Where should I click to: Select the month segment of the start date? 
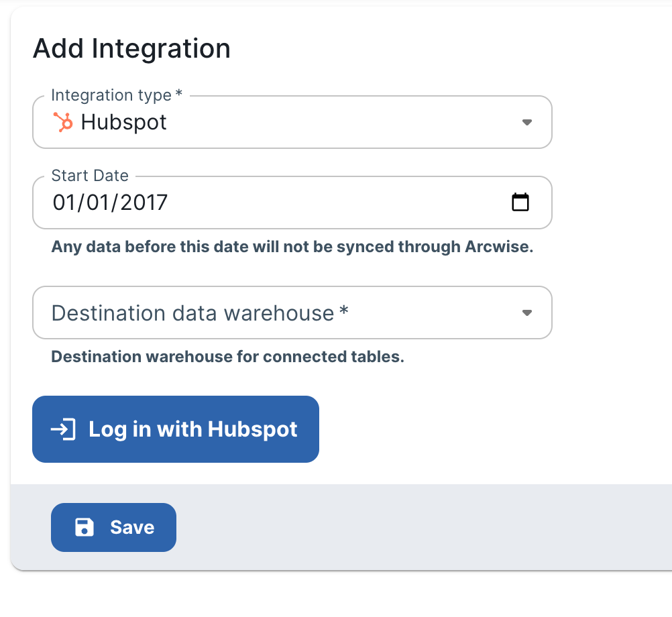click(x=62, y=202)
